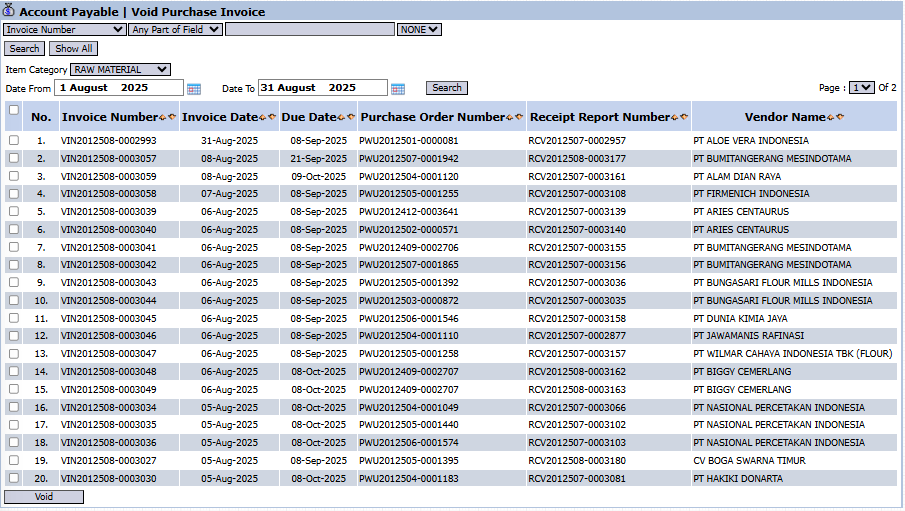Check the row for invoice VIN2012508-0002993
This screenshot has height=511, width=905.
pyautogui.click(x=14, y=141)
